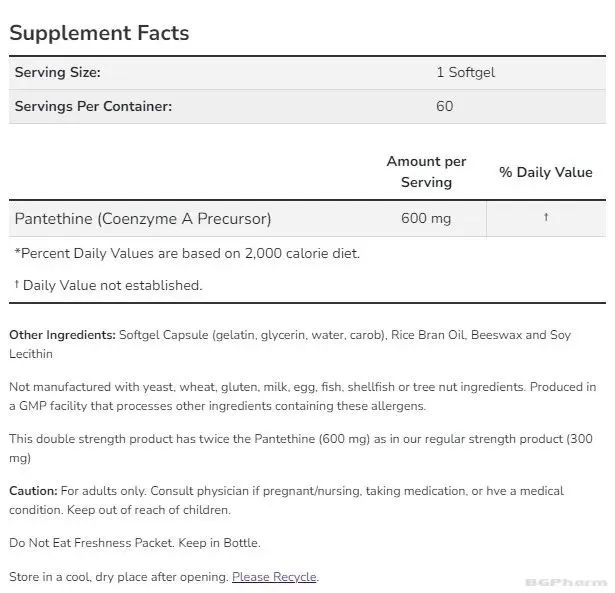The image size is (615, 593).
Task: Select the Servings Per Container label
Action: click(93, 106)
